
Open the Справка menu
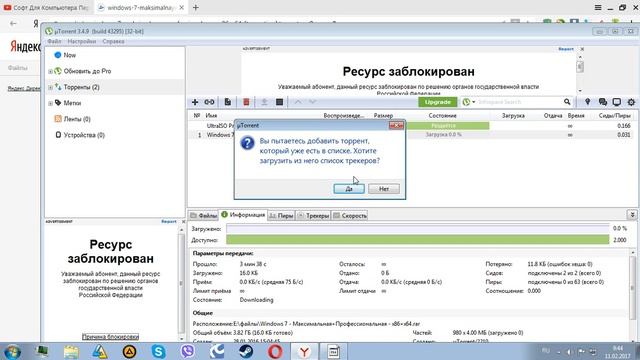click(x=113, y=41)
